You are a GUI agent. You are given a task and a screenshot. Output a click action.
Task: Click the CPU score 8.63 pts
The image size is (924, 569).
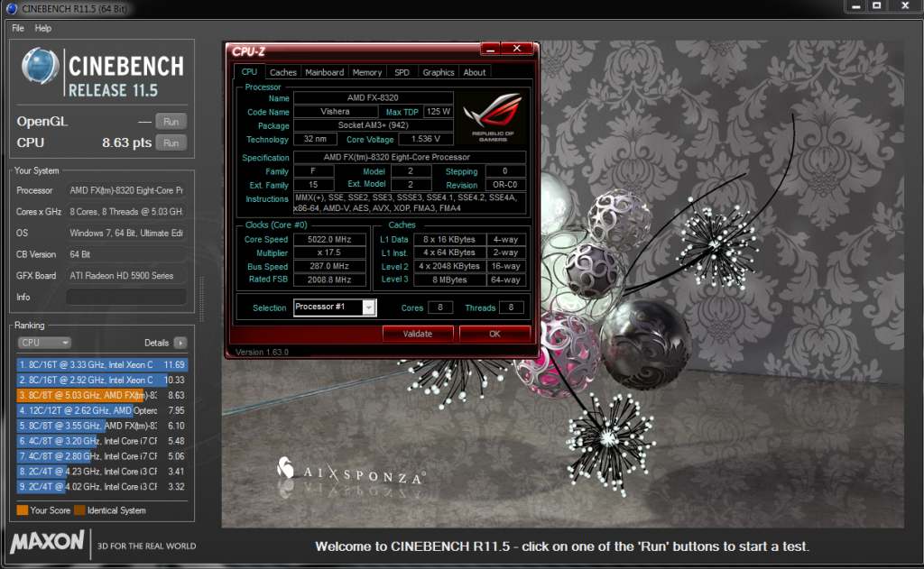click(x=126, y=142)
